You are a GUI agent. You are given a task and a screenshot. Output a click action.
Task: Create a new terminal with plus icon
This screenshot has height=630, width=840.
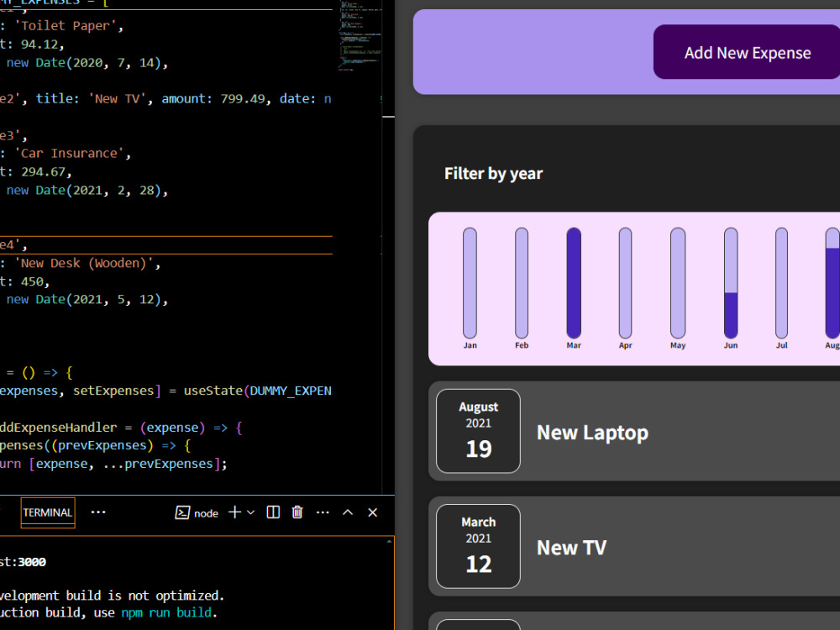click(234, 512)
